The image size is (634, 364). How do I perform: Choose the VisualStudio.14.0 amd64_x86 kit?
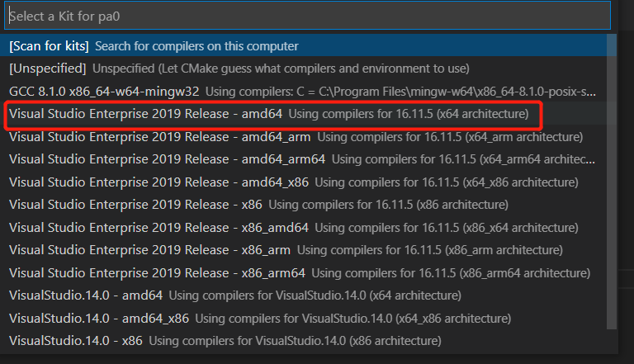[308, 319]
